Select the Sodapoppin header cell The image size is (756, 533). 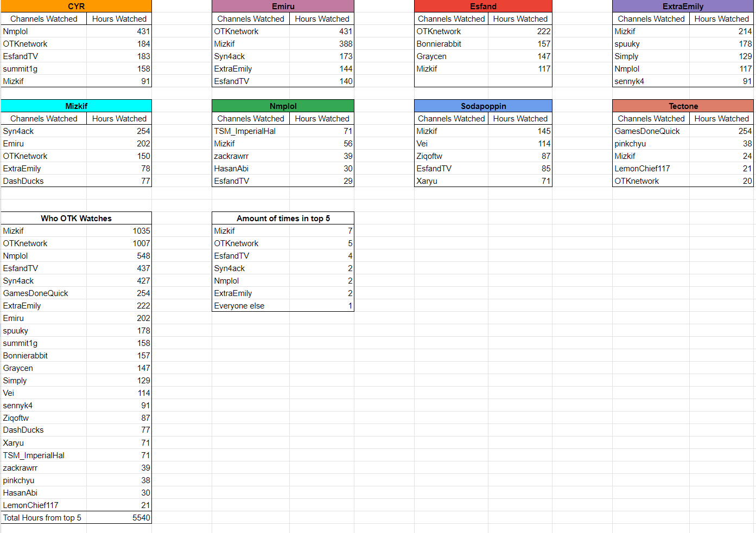(x=483, y=106)
